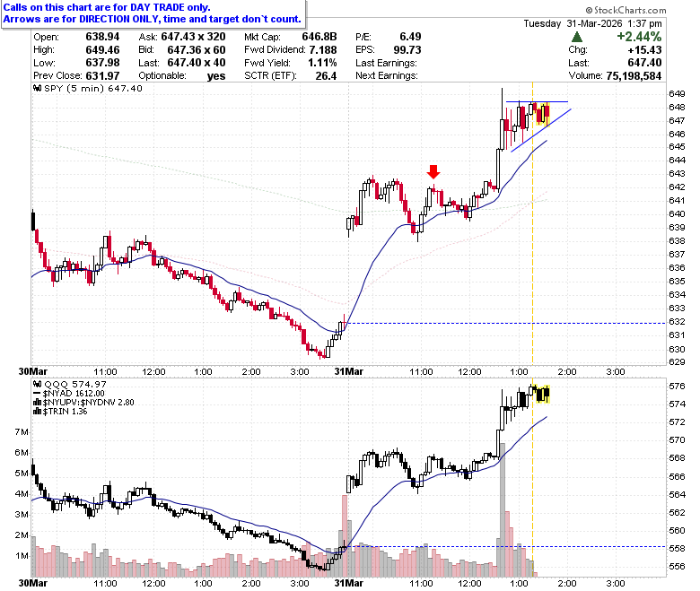Click the red down arrow annotation
Screen dimensions: 700x591
pos(433,171)
